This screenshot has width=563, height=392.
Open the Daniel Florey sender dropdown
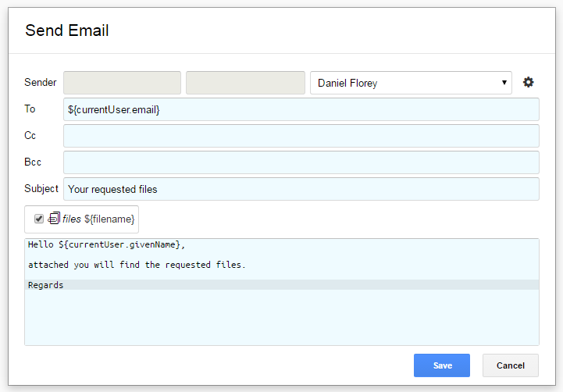[x=411, y=83]
